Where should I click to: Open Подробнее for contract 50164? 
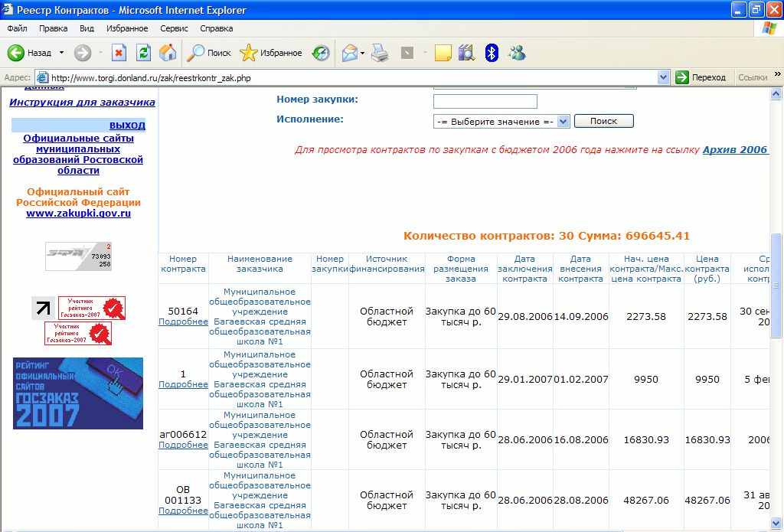tap(183, 322)
